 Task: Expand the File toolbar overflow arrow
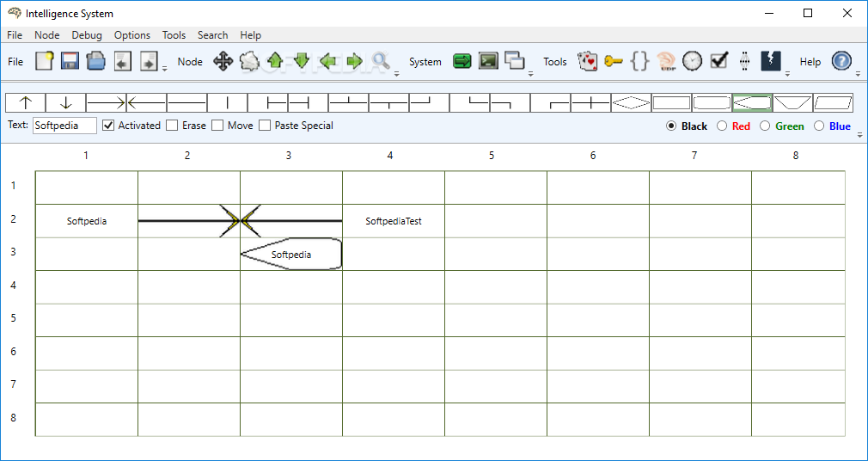click(x=164, y=70)
